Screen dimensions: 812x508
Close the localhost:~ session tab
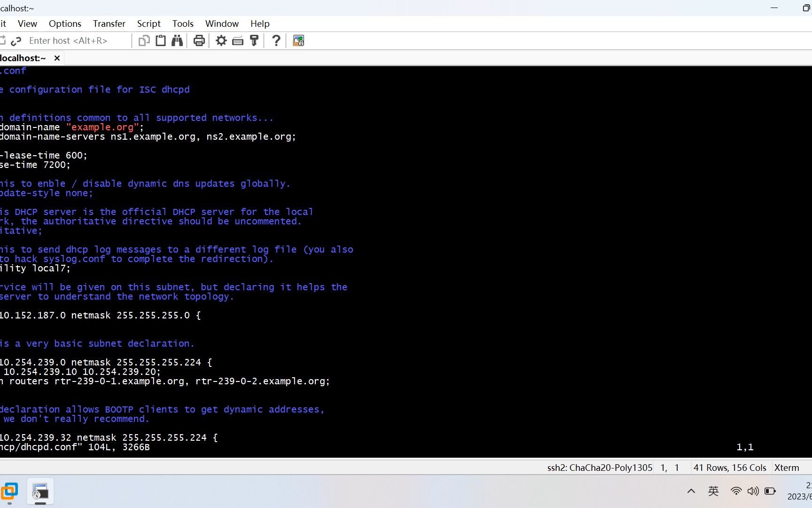57,58
